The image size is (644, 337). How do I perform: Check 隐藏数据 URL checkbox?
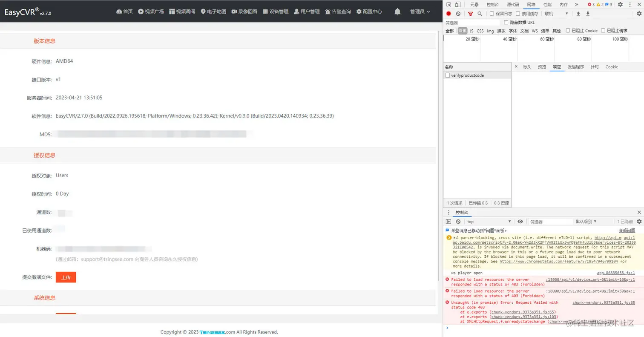[506, 22]
